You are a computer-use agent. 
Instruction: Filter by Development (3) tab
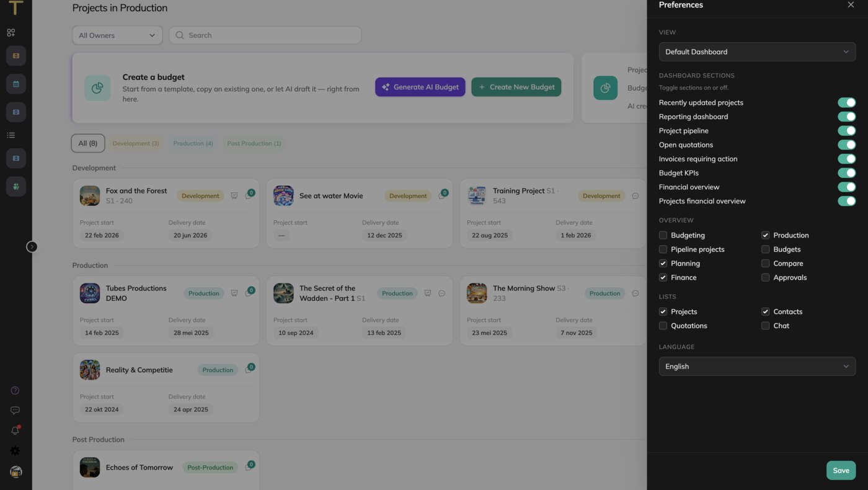coord(136,143)
